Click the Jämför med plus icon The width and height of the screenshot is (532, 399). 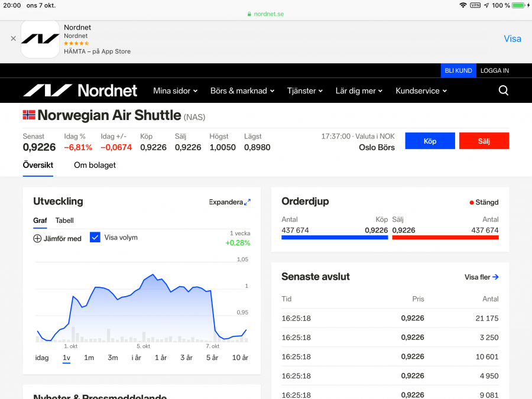click(37, 238)
